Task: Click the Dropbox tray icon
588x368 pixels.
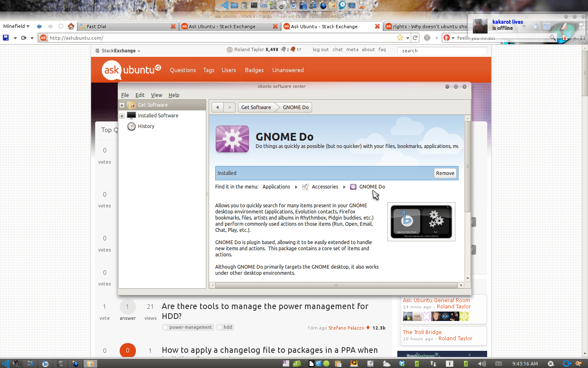Action: coord(402,364)
